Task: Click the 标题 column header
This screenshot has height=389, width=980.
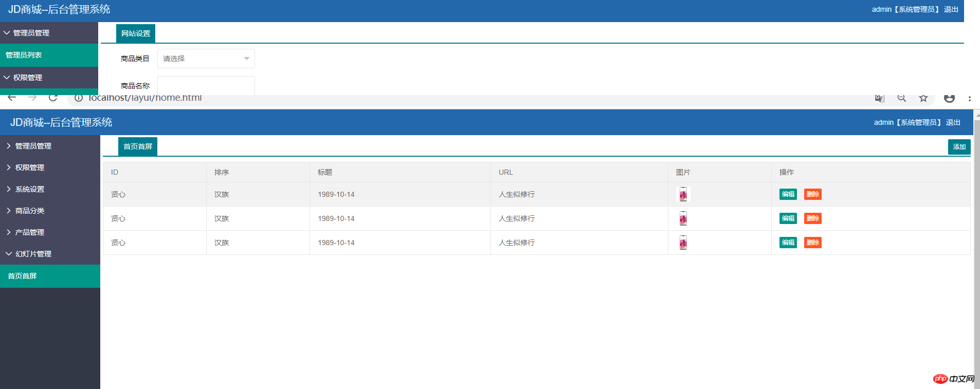Action: pos(400,172)
